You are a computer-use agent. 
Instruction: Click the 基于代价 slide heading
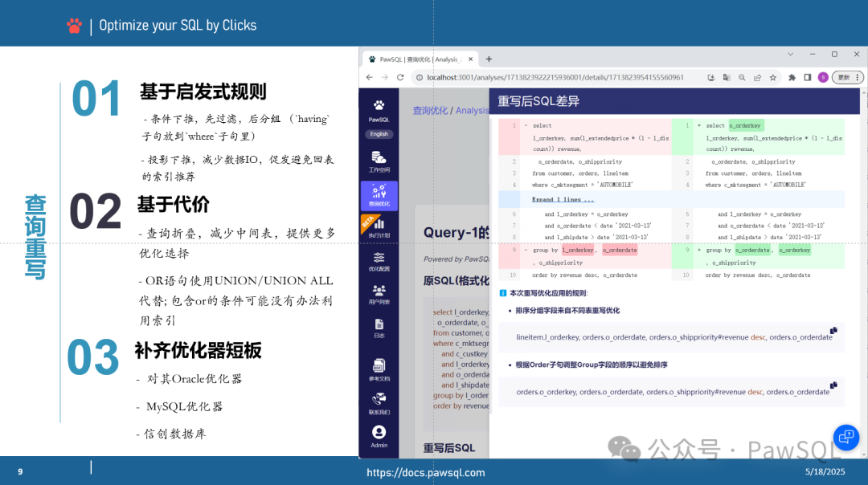174,205
